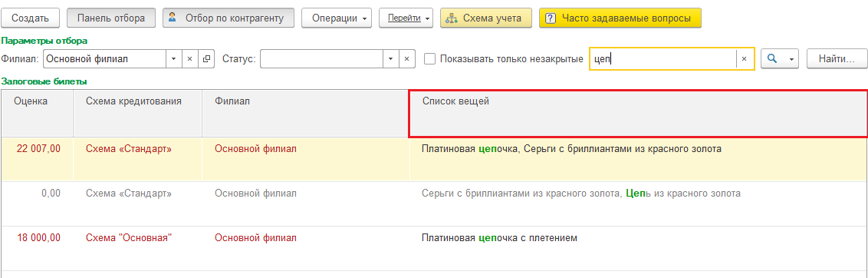Viewport: 868px width, 278px height.
Task: Click the Филиал input field
Action: [104, 59]
